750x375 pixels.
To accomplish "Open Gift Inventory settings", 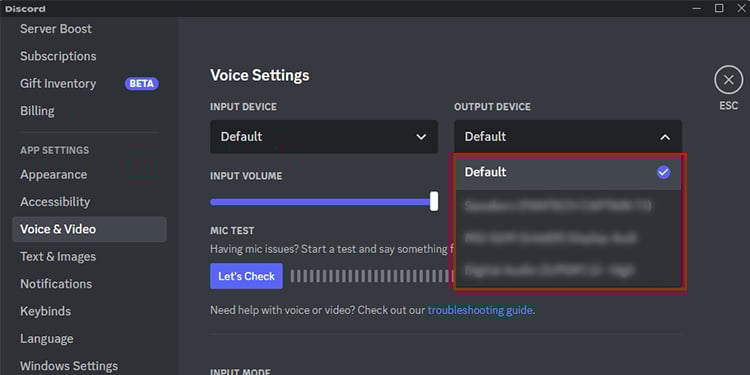I will pyautogui.click(x=58, y=83).
